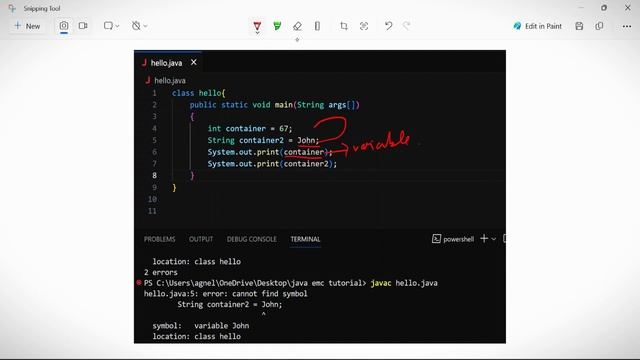Open the PROBLEMS panel tab
Viewport: 640px width, 360px height.
[x=160, y=239]
